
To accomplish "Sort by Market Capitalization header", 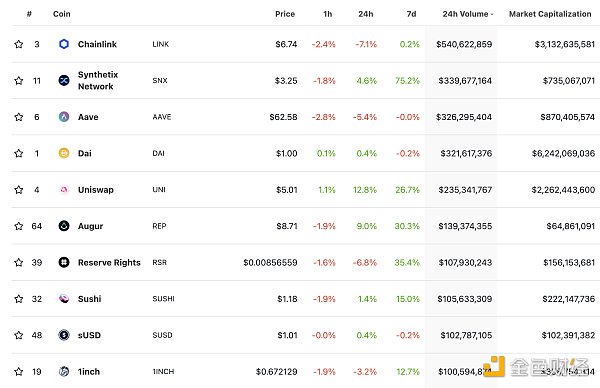I will tap(550, 14).
